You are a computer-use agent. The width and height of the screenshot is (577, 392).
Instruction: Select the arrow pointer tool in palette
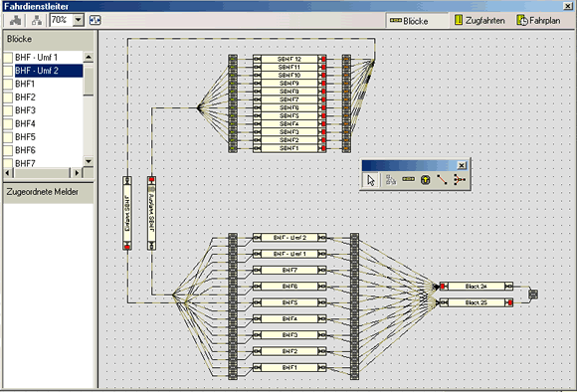[x=370, y=180]
